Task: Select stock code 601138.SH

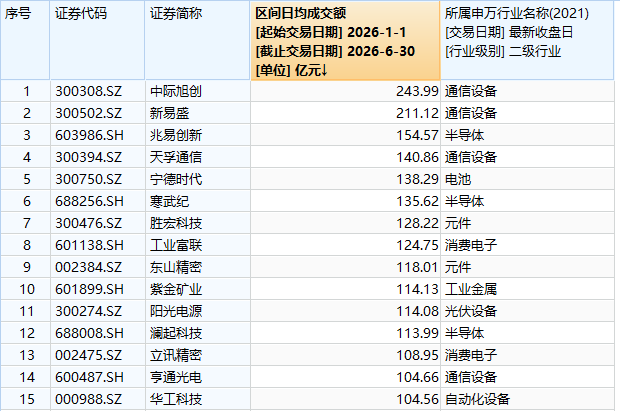Action: (89, 245)
